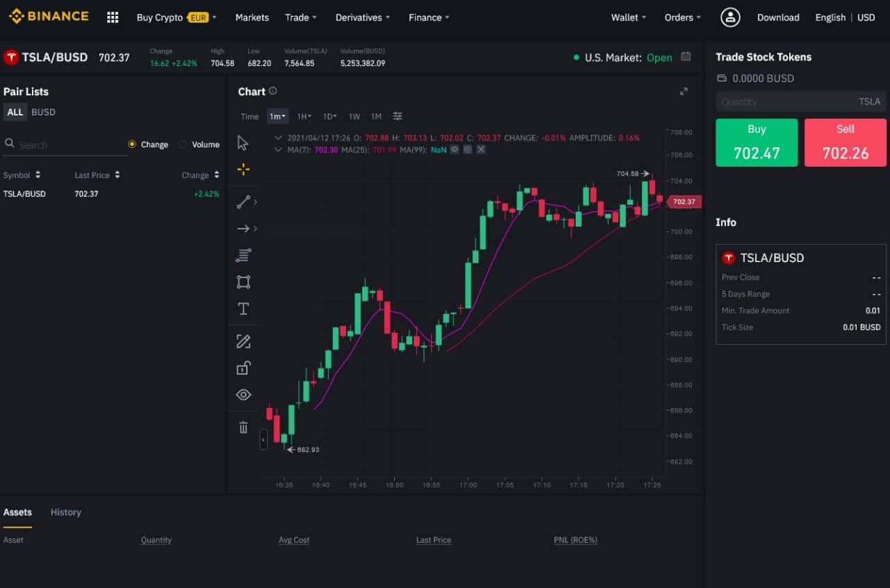Open chart display settings sliders icon
This screenshot has height=588, width=890.
[x=397, y=116]
